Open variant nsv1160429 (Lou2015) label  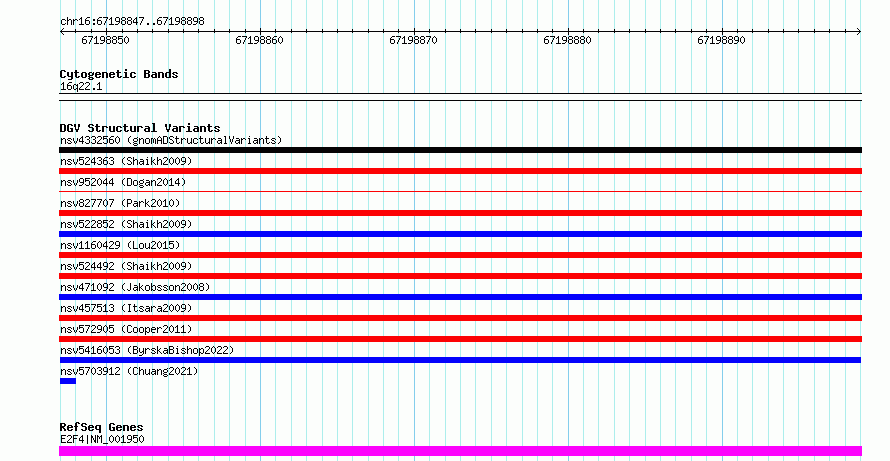(x=120, y=245)
